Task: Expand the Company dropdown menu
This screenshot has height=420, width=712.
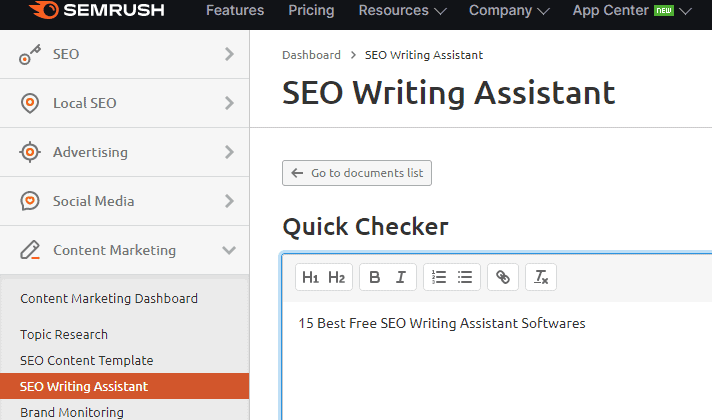Action: point(509,10)
